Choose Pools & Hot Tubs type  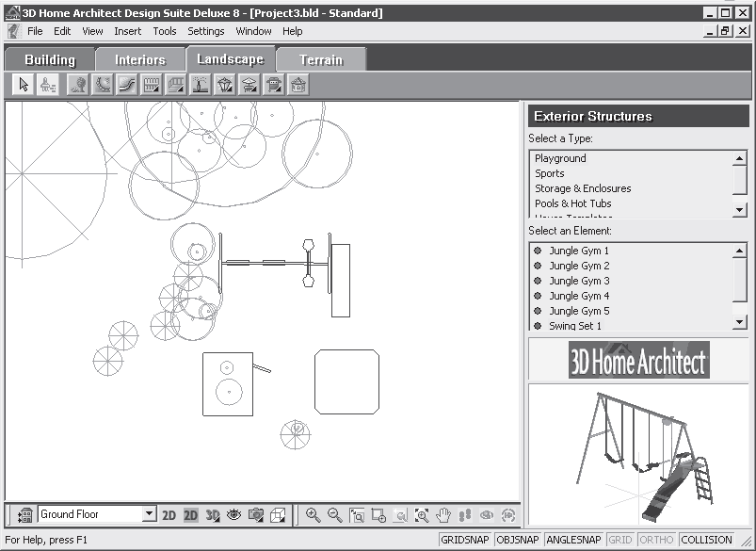pos(572,203)
